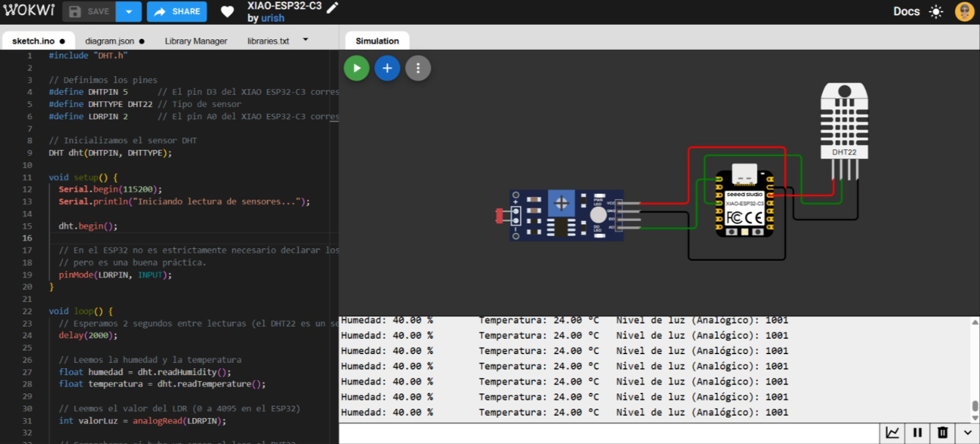The height and width of the screenshot is (444, 980).
Task: Click the 'DHT dht(DHTPIN, DHTTYPE);' line
Action: click(110, 153)
